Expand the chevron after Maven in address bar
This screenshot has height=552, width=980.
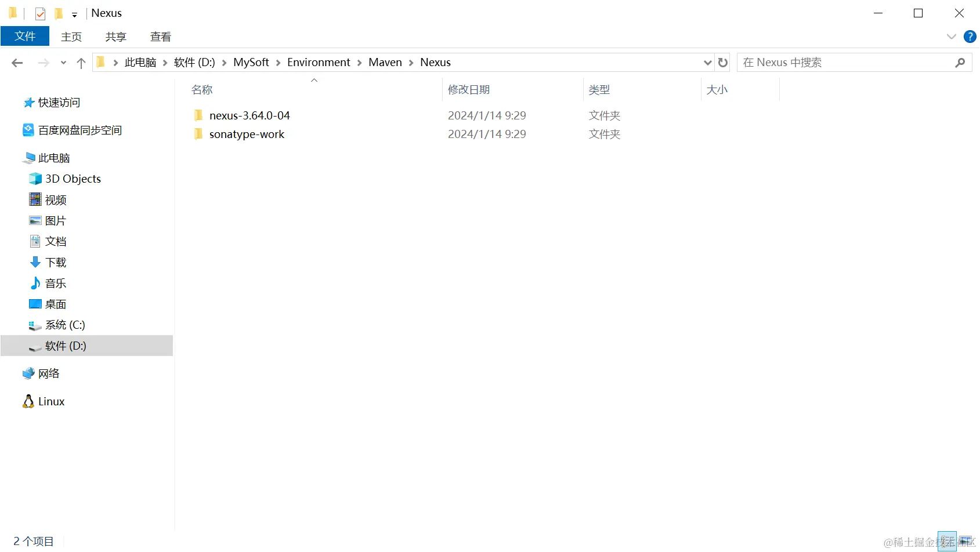tap(411, 63)
